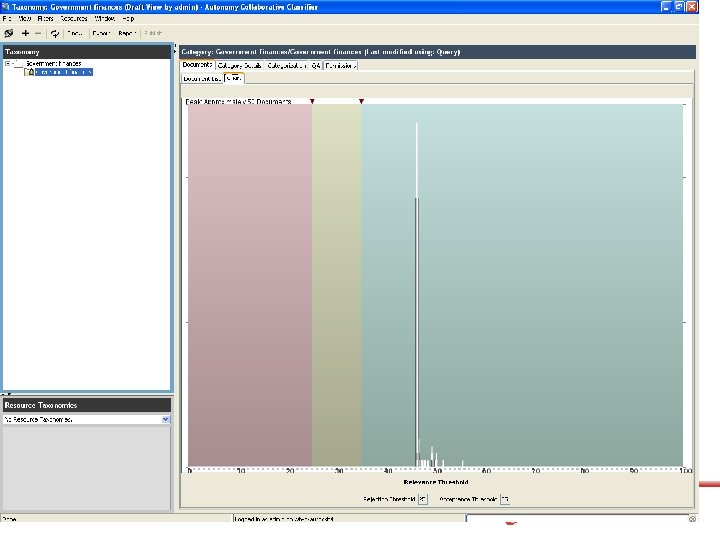Open the Filters menu
720x540 pixels.
(45, 19)
